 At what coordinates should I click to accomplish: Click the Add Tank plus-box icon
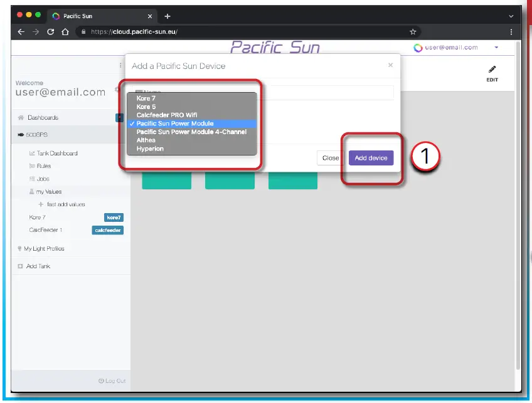point(20,266)
